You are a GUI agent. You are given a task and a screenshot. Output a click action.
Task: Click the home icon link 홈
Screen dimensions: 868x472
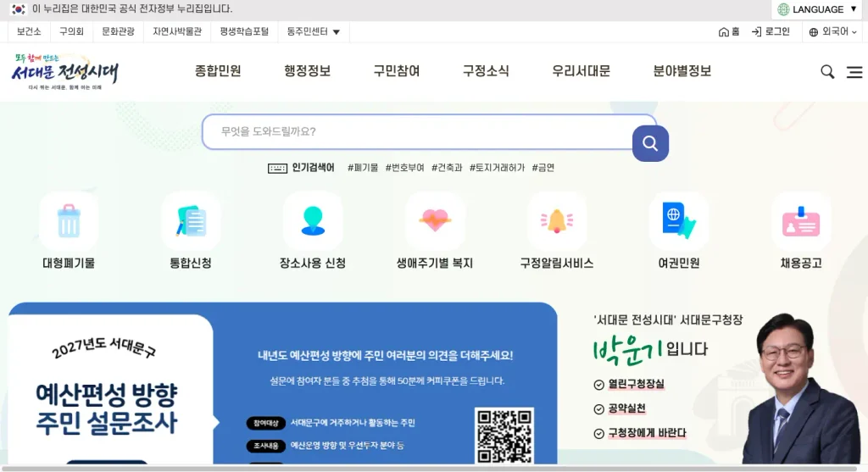click(728, 31)
